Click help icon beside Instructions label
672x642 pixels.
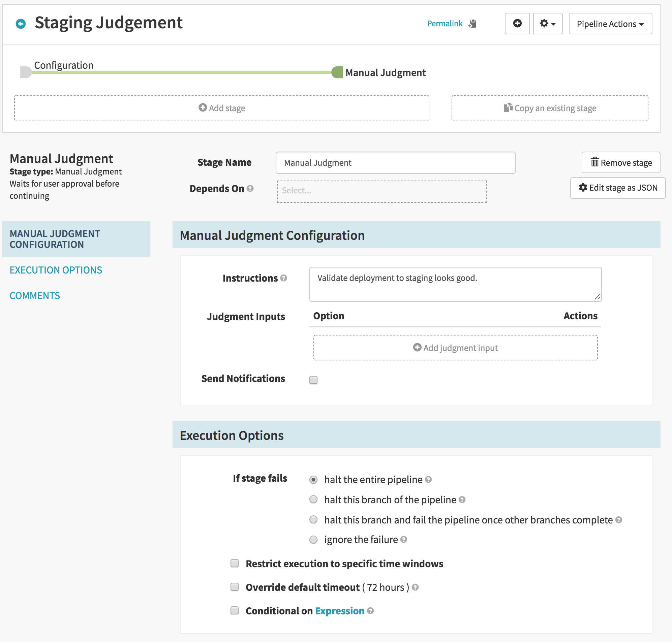(283, 278)
